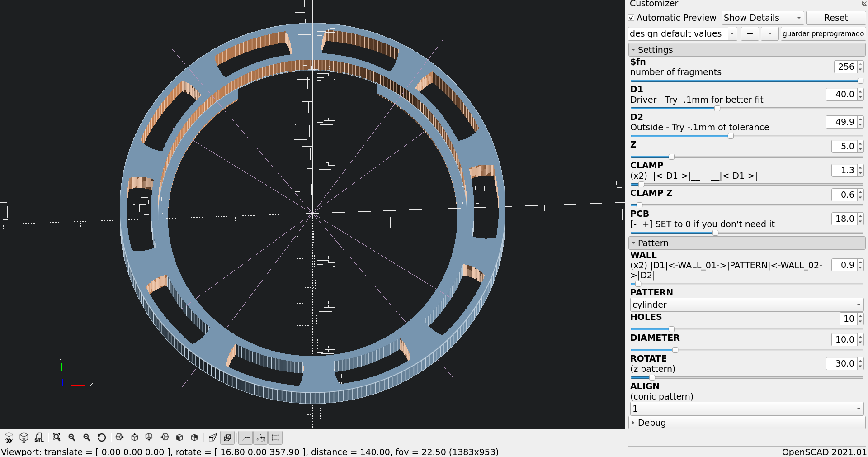This screenshot has height=457, width=868.
Task: Add a preset with the + button
Action: [750, 34]
